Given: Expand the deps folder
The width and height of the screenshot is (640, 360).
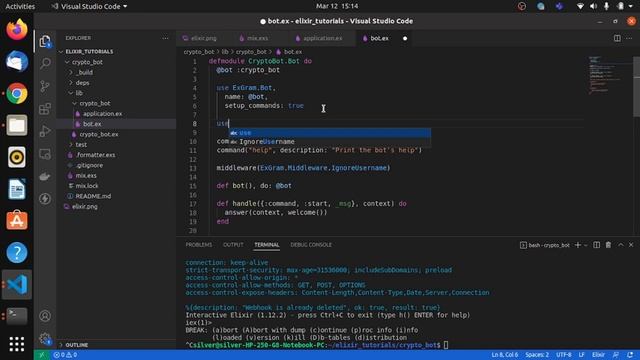Looking at the screenshot, I should click(82, 82).
